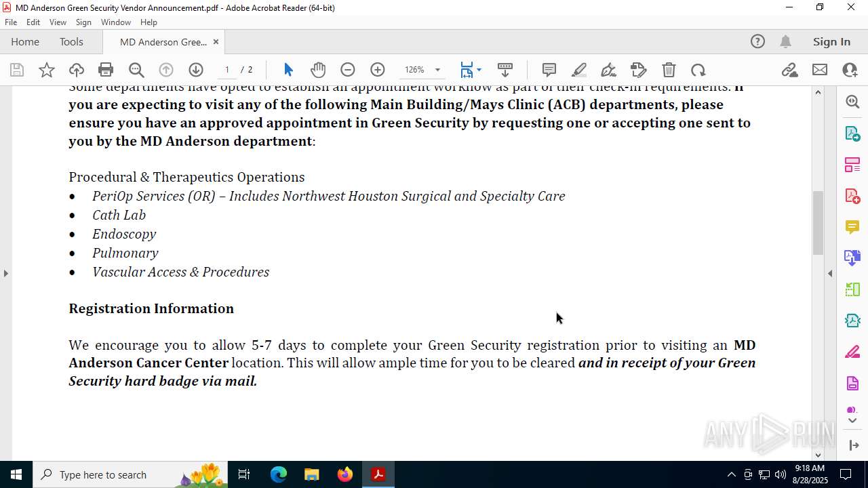Viewport: 868px width, 488px height.
Task: Click the vertical scrollbar thumb
Action: click(818, 223)
